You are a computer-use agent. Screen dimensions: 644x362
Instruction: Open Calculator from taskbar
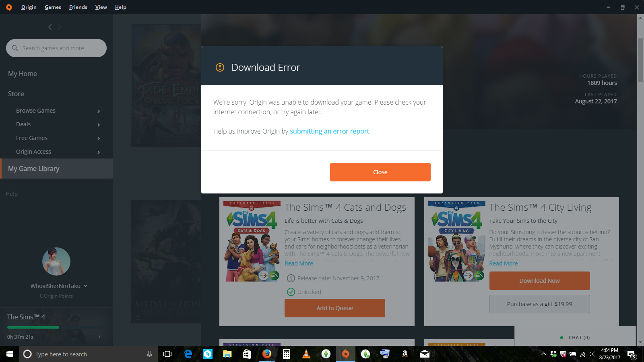[x=286, y=354]
